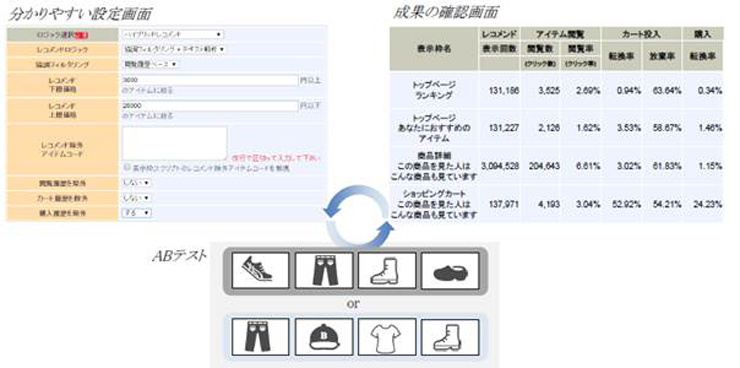The width and height of the screenshot is (740, 368).
Task: Expand the 協調フィルタリング dropdown
Action: (x=151, y=64)
